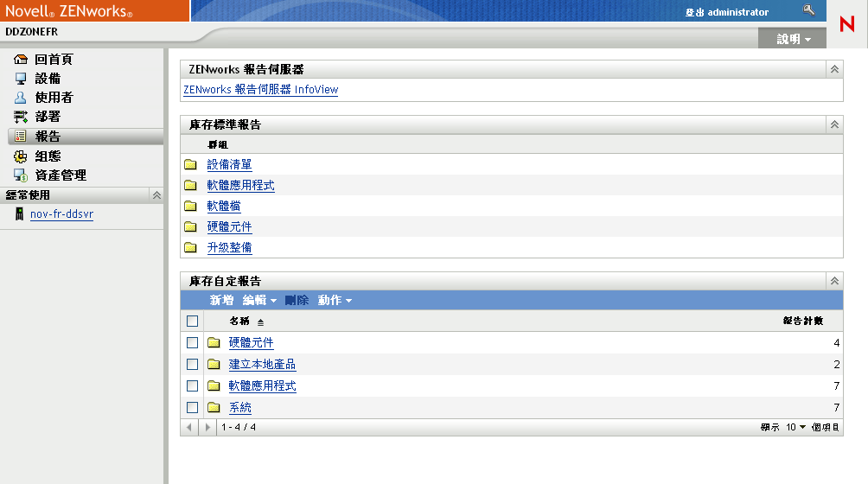868x484 pixels.
Task: Click the key icon next to administrator
Action: [x=808, y=10]
